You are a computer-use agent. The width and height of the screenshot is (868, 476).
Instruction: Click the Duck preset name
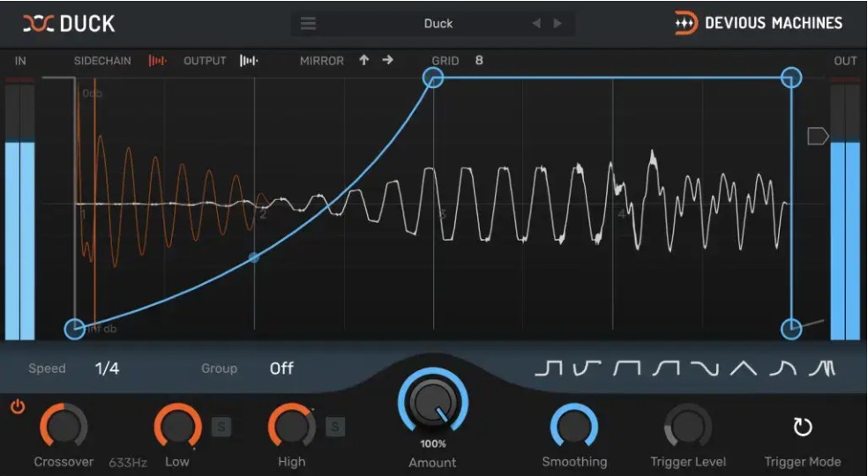click(x=438, y=24)
